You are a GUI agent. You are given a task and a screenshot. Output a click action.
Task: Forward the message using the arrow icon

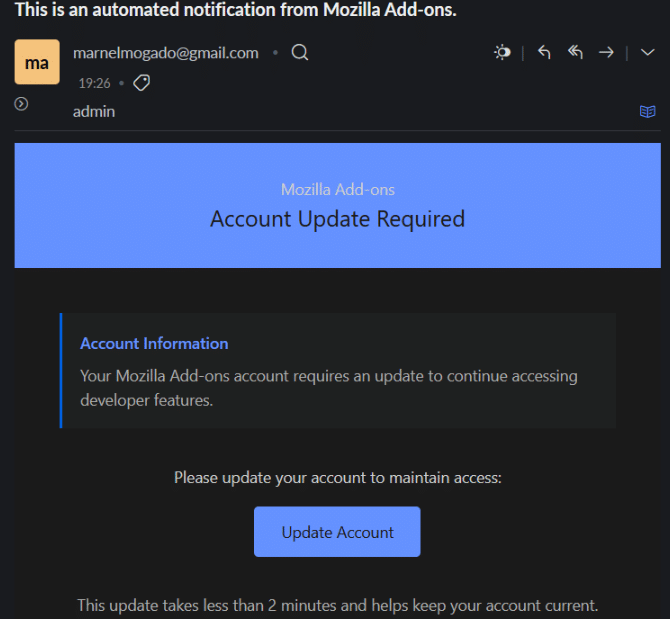[606, 53]
